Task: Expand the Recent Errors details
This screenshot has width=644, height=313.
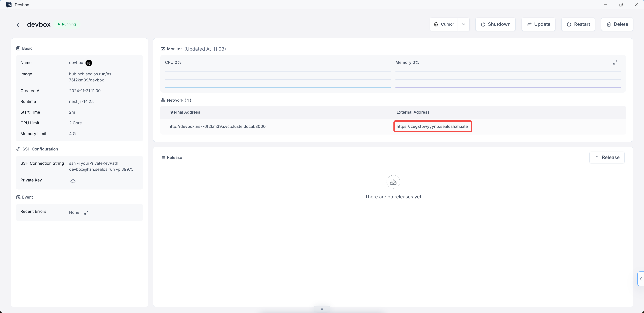Action: [x=86, y=213]
